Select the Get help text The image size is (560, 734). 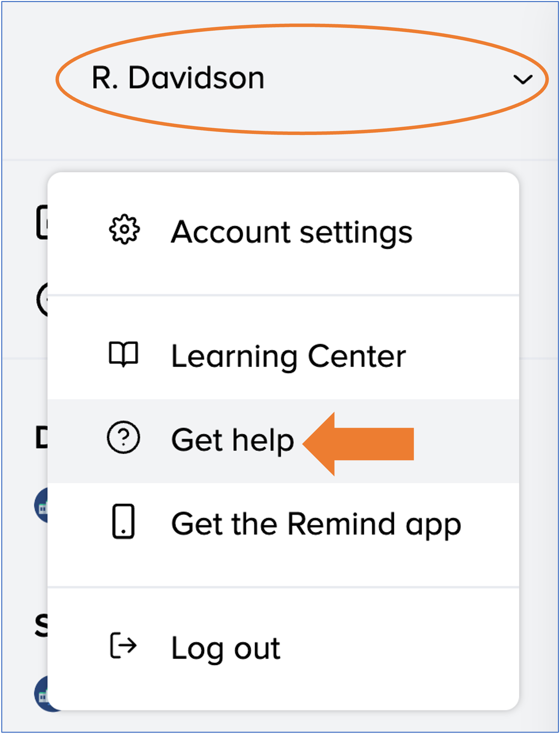233,440
